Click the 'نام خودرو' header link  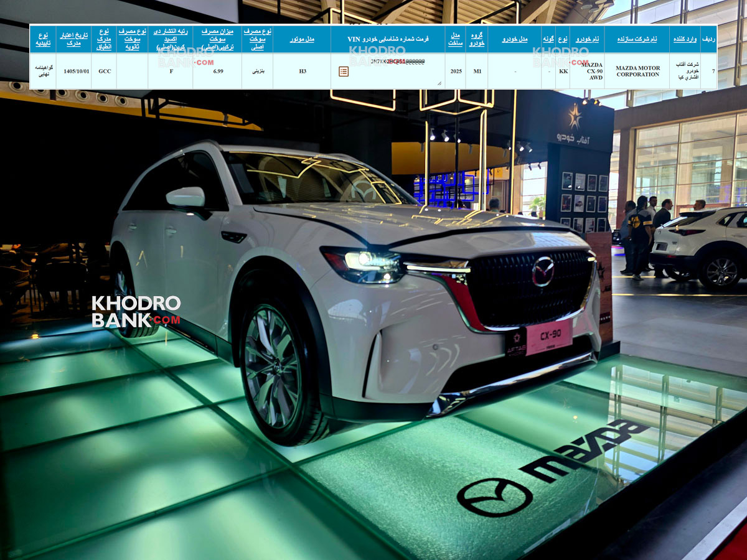pos(587,39)
